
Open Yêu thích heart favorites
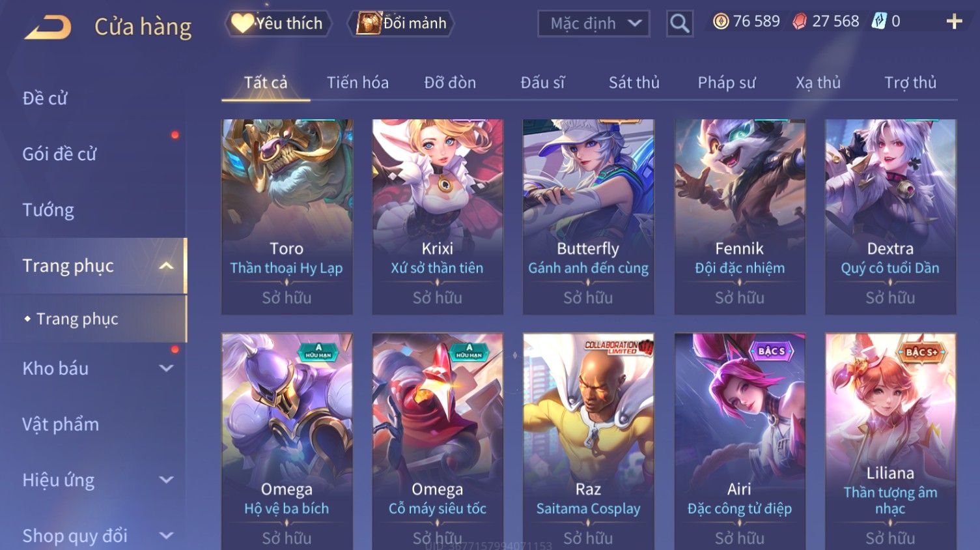pyautogui.click(x=278, y=23)
